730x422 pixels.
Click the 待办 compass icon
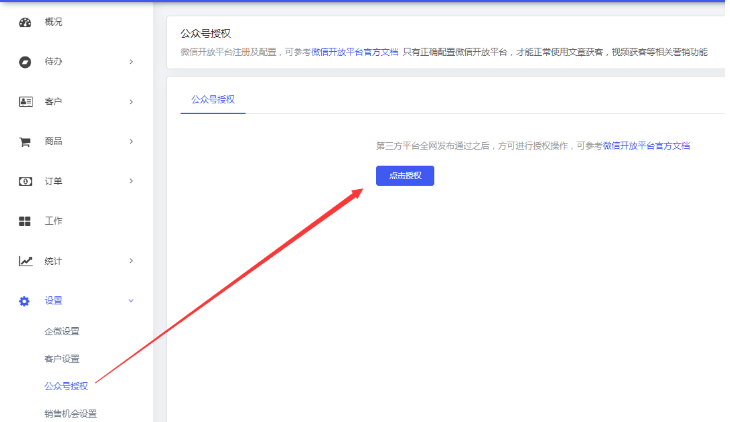[x=25, y=62]
